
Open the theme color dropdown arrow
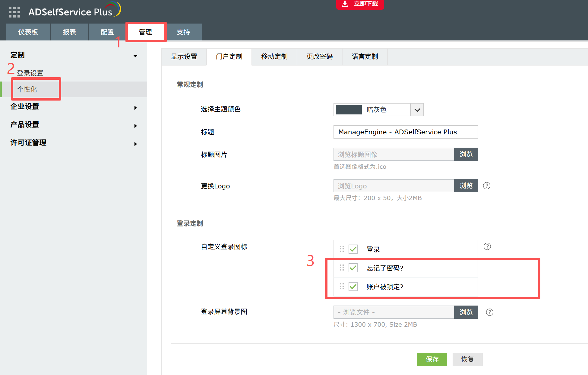click(417, 110)
